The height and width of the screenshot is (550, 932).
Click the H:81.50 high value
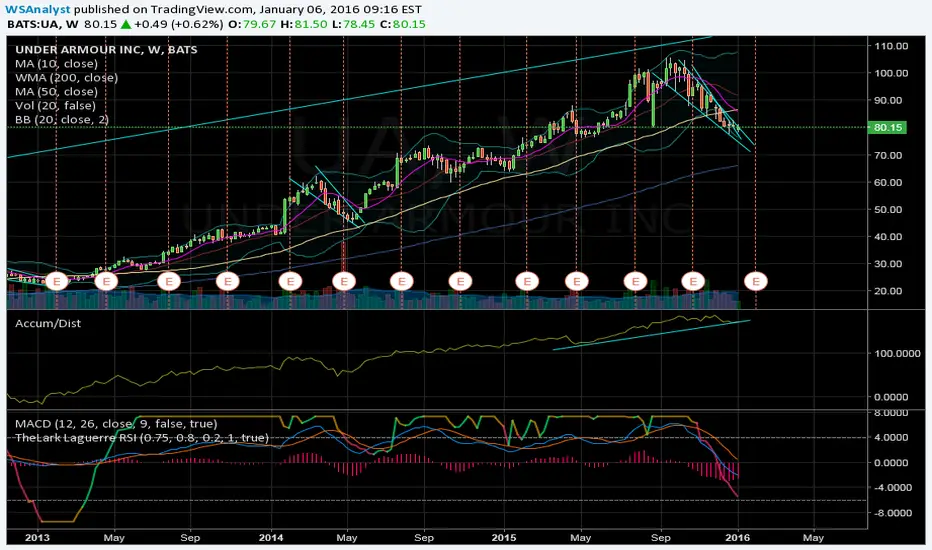(304, 24)
